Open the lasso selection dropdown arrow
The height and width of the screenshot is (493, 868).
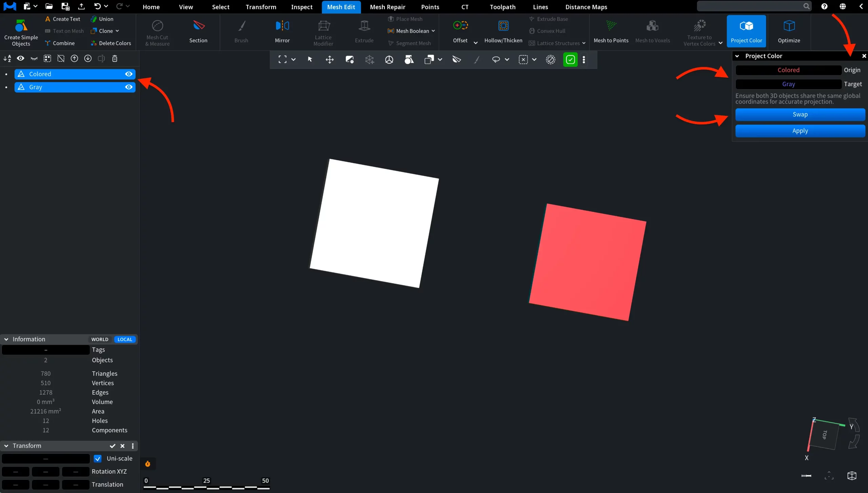coord(507,60)
